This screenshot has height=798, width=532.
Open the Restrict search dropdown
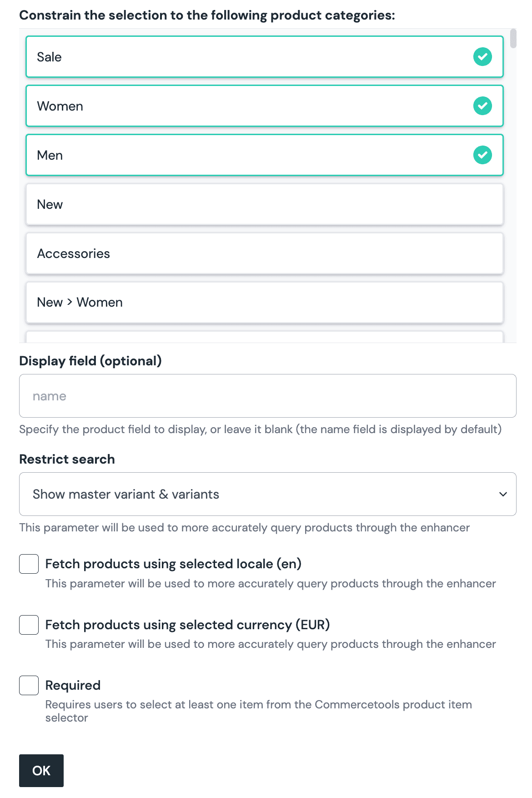267,494
